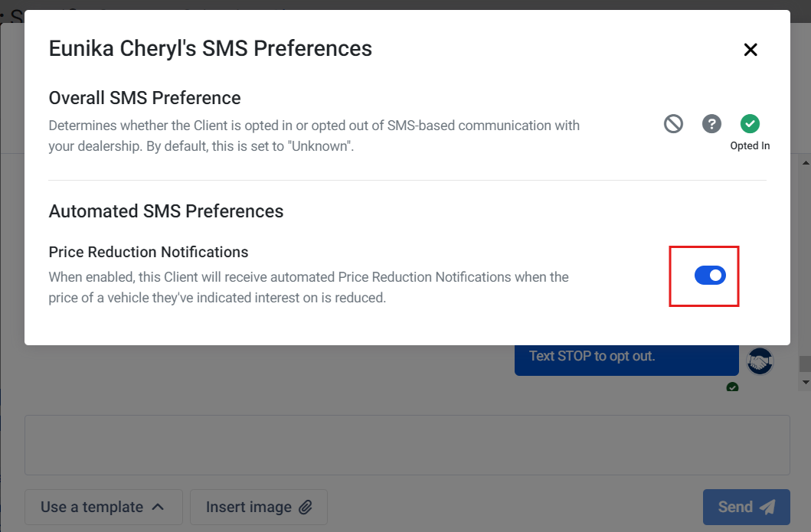Click the scrollbar up arrow
The width and height of the screenshot is (811, 532).
(806, 163)
